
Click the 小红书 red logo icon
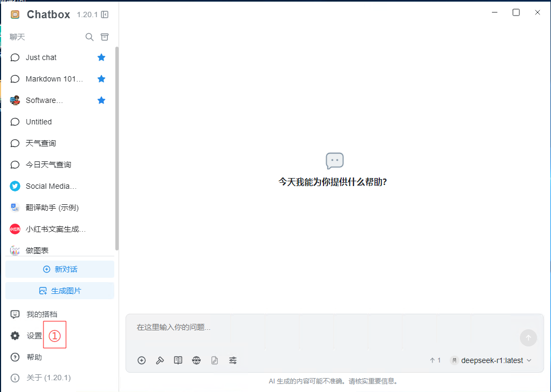15,229
